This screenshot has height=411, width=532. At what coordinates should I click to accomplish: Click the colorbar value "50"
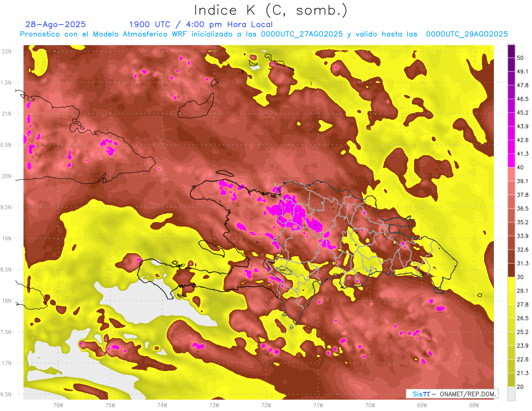click(520, 58)
